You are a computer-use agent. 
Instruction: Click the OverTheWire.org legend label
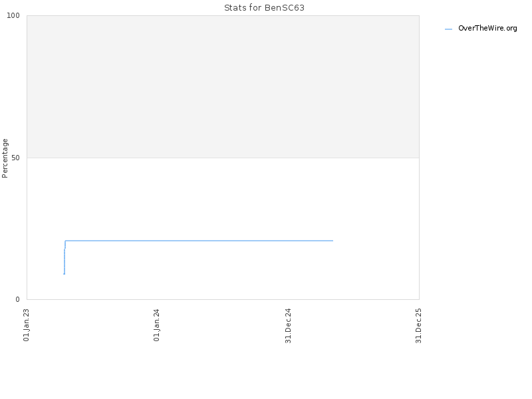point(487,29)
